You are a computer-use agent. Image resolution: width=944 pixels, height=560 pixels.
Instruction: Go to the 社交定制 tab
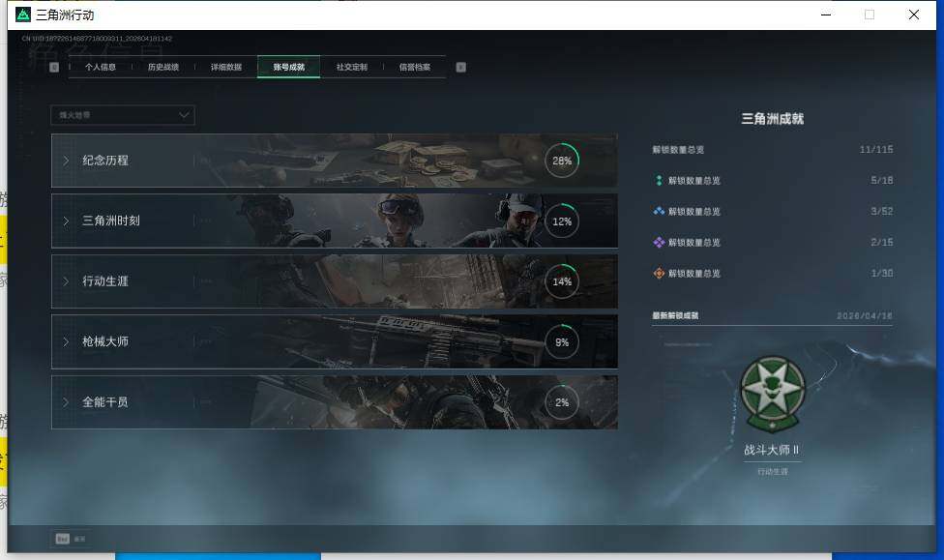coord(352,67)
